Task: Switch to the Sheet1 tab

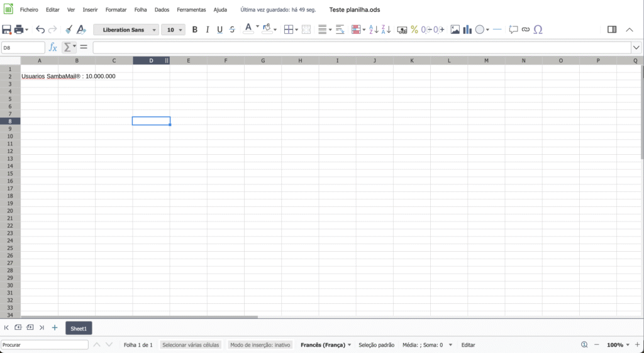Action: point(79,328)
